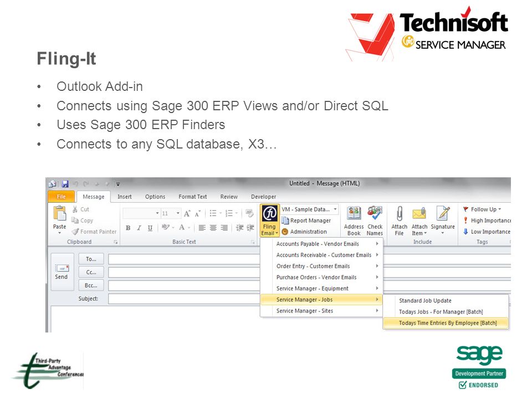Select the Format Painter brush
The width and height of the screenshot is (532, 399).
(x=75, y=232)
